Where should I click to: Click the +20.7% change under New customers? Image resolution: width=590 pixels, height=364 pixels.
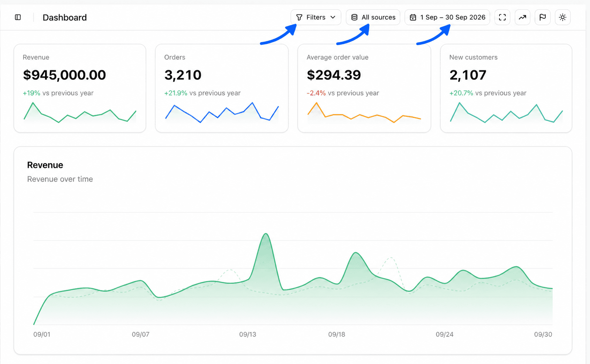click(461, 93)
